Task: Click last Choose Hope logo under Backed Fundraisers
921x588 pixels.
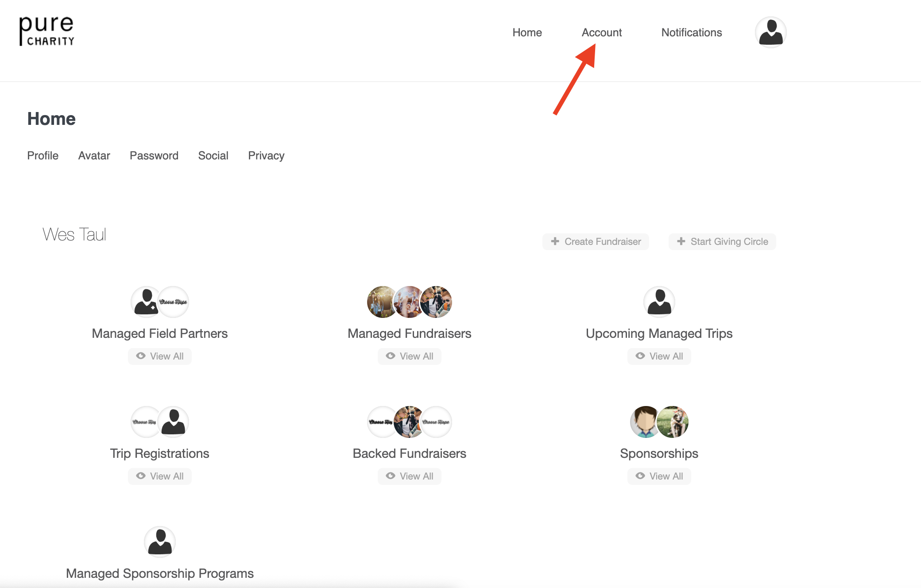Action: coord(437,422)
